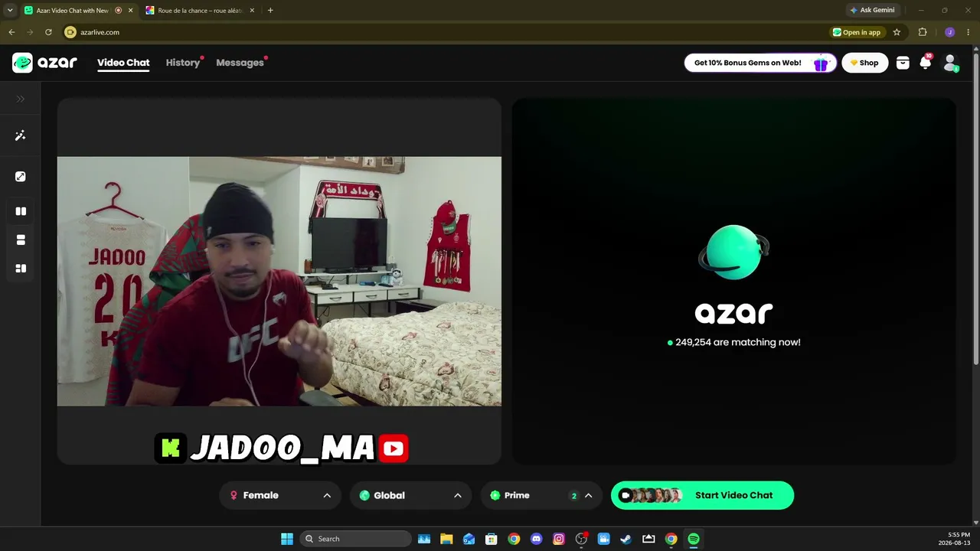The height and width of the screenshot is (551, 980).
Task: Click the Open in app button
Action: [857, 32]
